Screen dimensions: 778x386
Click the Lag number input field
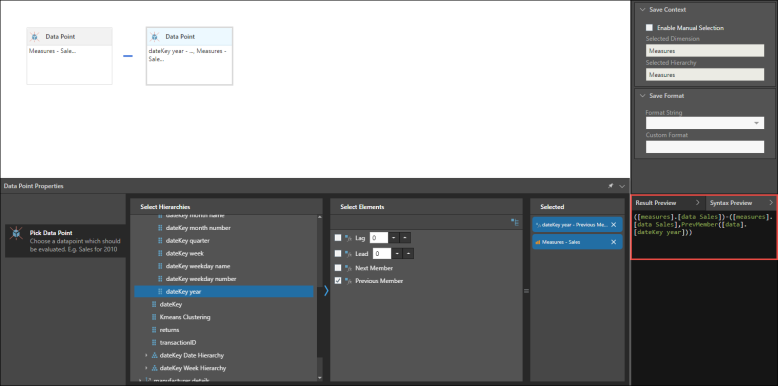click(x=379, y=238)
